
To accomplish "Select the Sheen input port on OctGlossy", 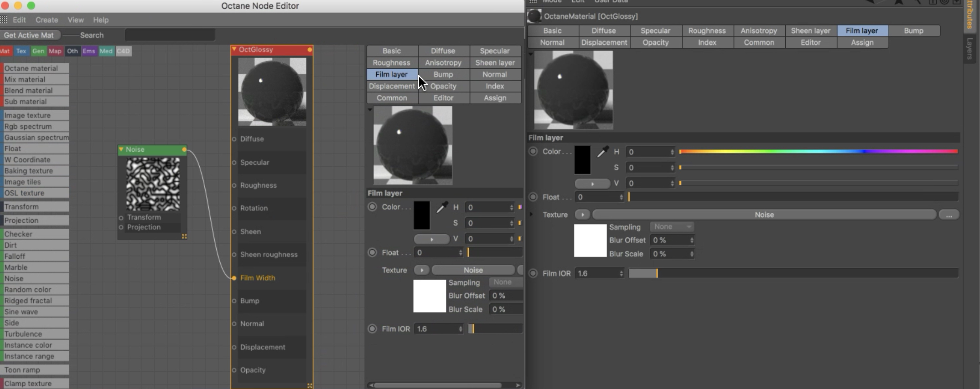I will [234, 231].
